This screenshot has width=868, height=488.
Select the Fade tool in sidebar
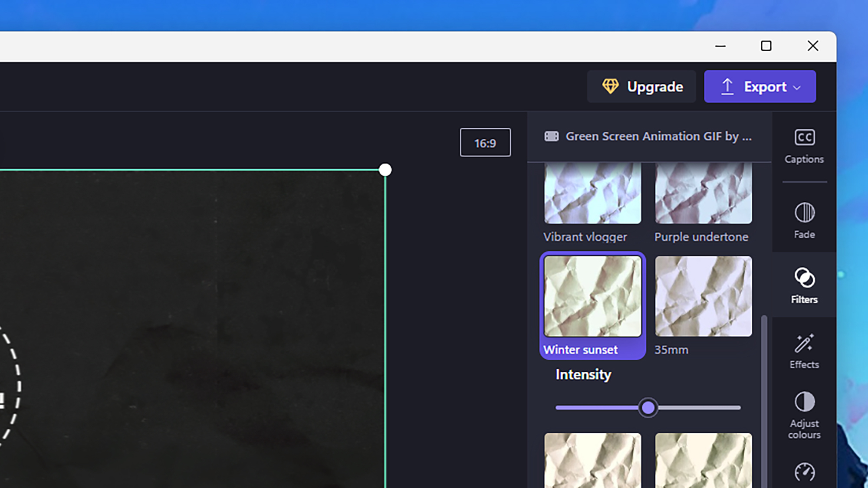point(804,220)
